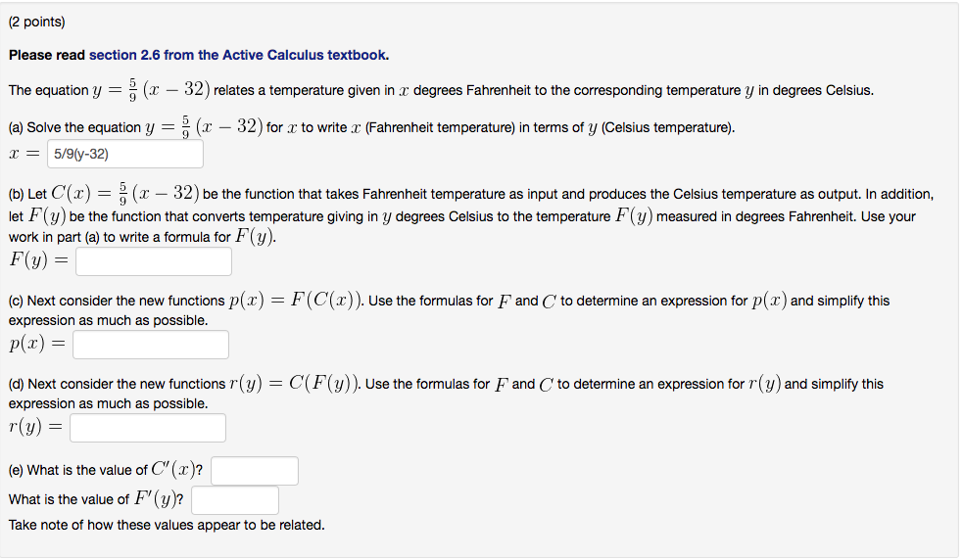Viewport: 963px width, 560px height.
Task: Click the x = field containing 5/9(y-32)
Action: (x=124, y=154)
